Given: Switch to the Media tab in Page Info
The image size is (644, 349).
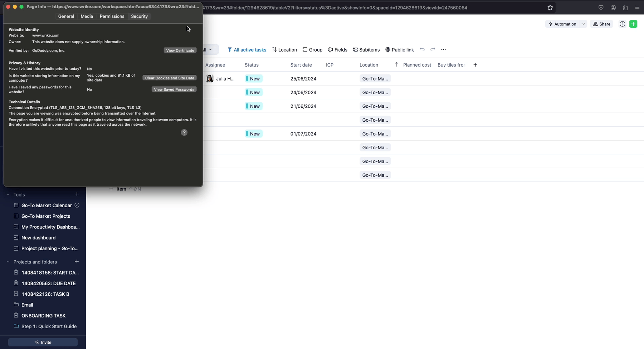Looking at the screenshot, I should (x=87, y=16).
